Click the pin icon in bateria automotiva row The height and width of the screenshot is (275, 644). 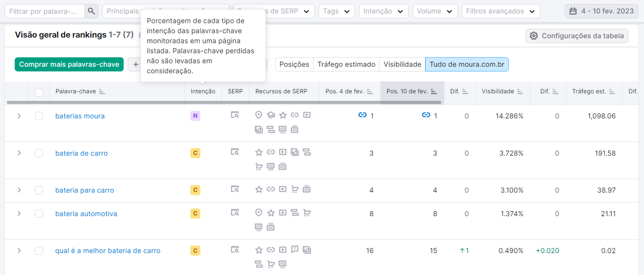pos(259,212)
